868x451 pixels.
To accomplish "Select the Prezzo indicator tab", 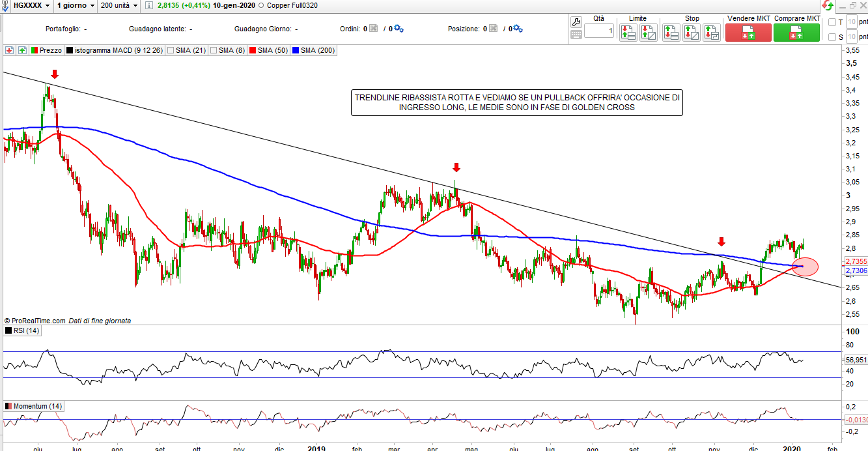I will point(46,50).
